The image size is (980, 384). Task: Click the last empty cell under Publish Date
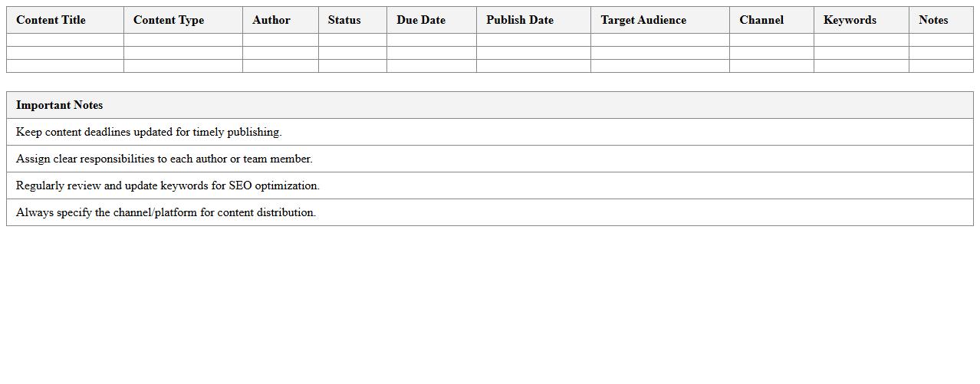point(533,66)
